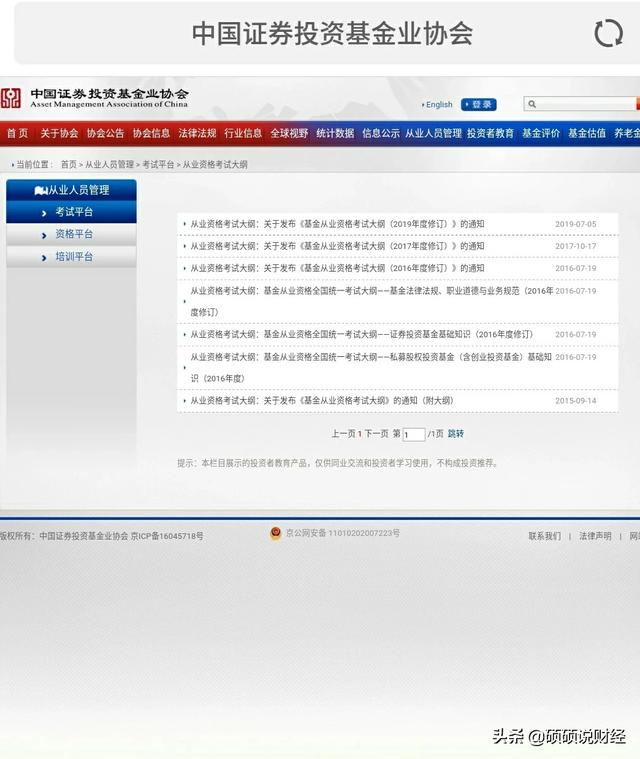Click the book icon next to 从业人员管理 header

[41, 190]
